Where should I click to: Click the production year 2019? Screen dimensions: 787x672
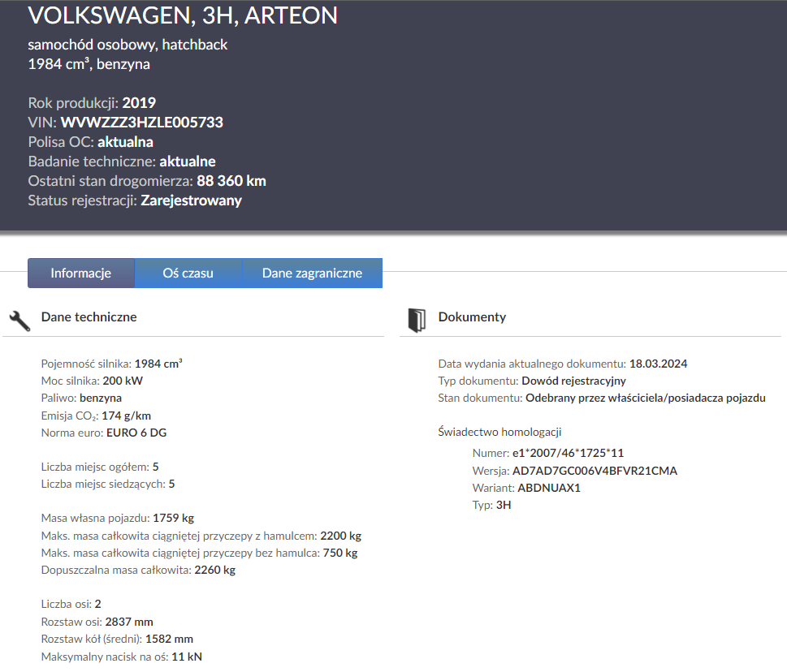(139, 103)
